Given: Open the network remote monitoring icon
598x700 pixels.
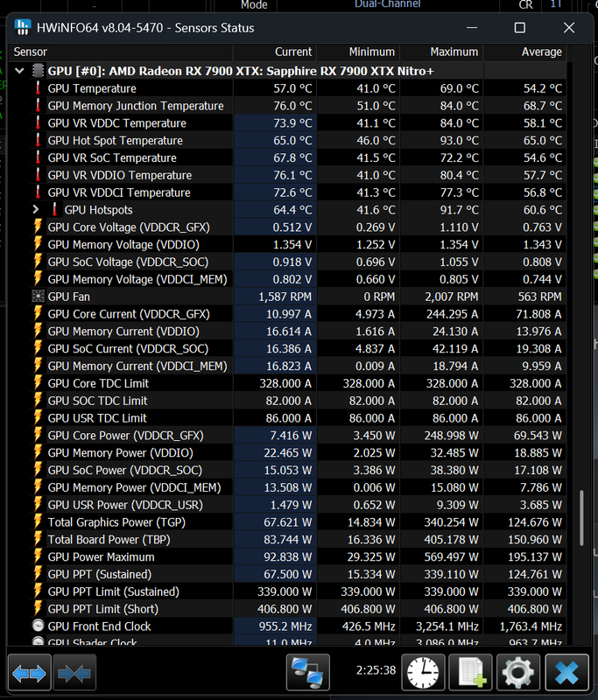Looking at the screenshot, I should click(x=307, y=673).
